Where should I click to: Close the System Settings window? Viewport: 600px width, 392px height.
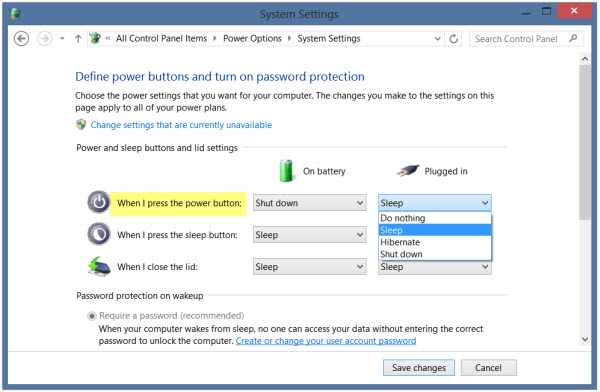click(574, 11)
